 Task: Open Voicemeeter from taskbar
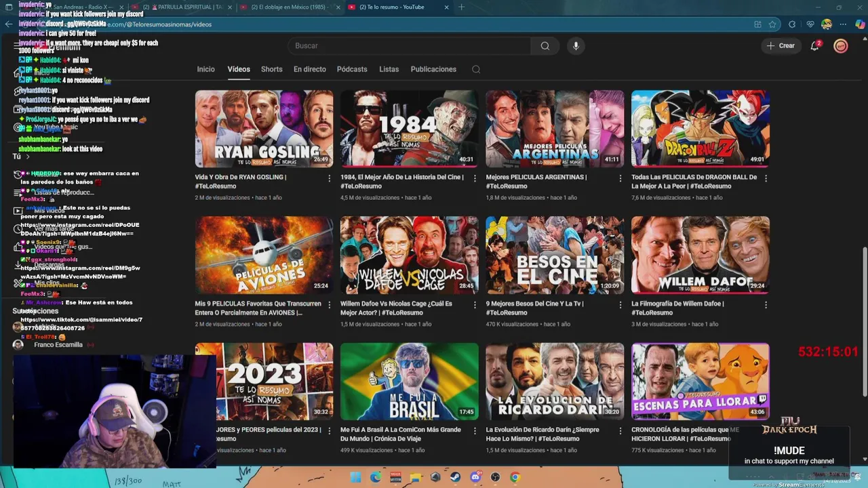pyautogui.click(x=395, y=477)
